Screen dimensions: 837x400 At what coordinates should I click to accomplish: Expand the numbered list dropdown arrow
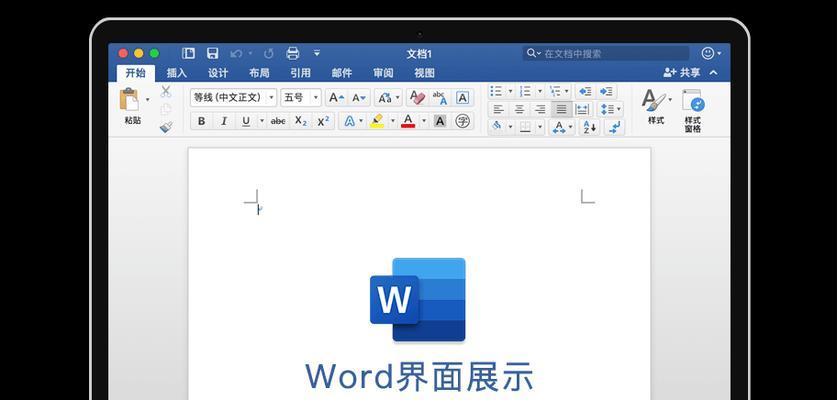540,91
